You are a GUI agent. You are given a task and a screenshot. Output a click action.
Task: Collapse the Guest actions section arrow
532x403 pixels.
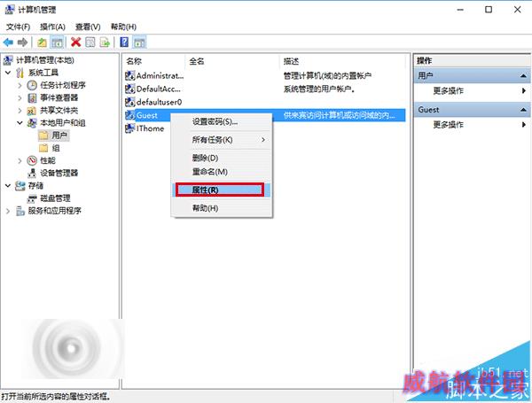[523, 110]
